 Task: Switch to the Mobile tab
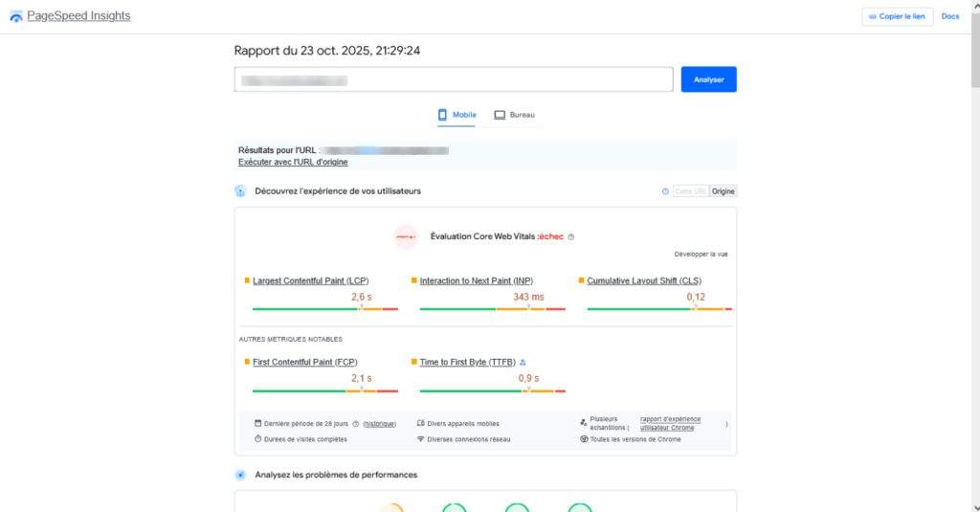457,115
